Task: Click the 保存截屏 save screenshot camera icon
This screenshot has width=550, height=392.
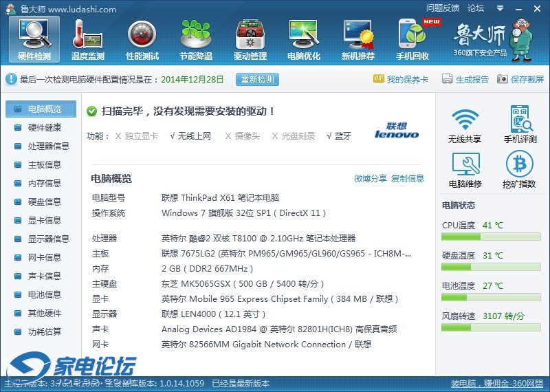Action: click(x=503, y=78)
